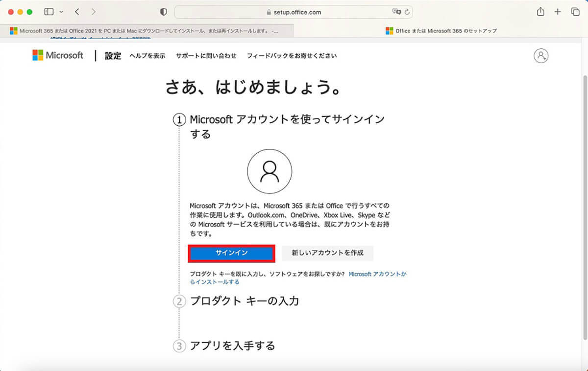Click 新しいアカウントを作成 button
The height and width of the screenshot is (371, 588).
coord(328,253)
